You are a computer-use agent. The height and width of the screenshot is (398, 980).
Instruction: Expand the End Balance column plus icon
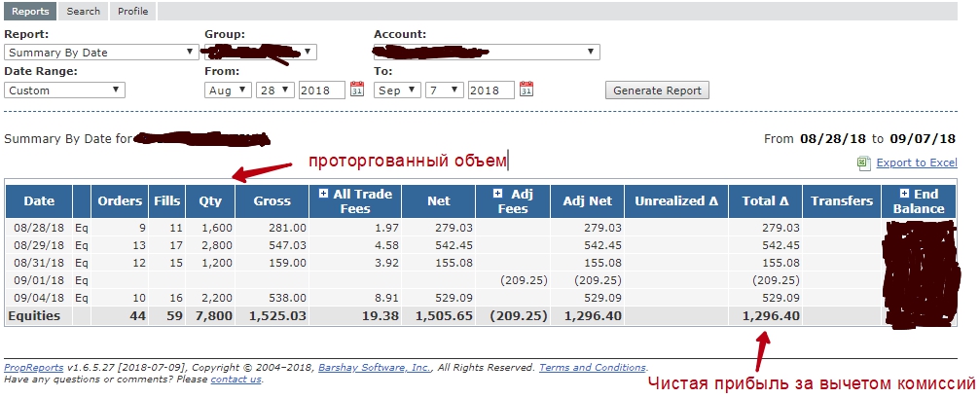pos(905,195)
